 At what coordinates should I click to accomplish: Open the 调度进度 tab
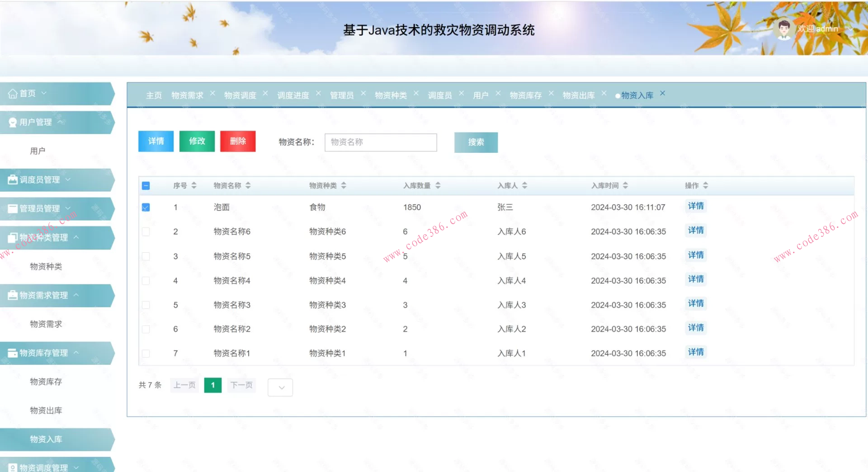[293, 95]
